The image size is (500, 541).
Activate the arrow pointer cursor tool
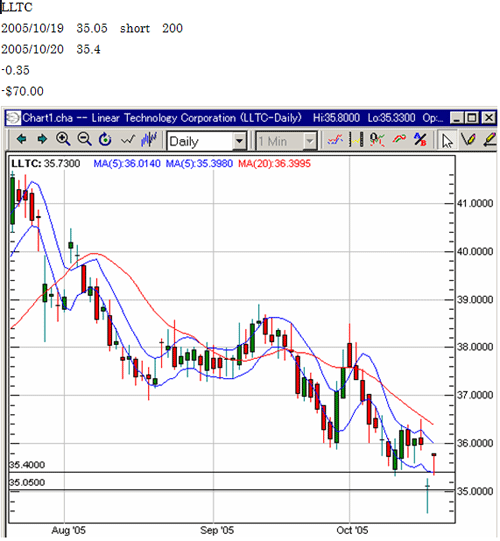447,140
